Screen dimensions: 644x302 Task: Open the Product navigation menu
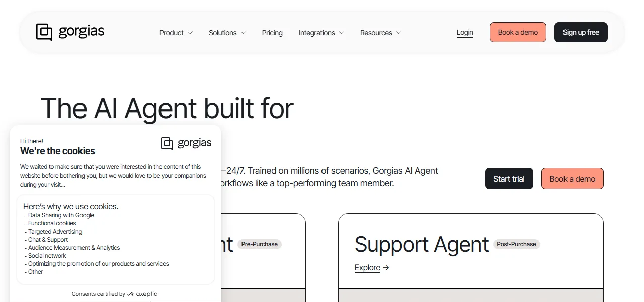(176, 33)
